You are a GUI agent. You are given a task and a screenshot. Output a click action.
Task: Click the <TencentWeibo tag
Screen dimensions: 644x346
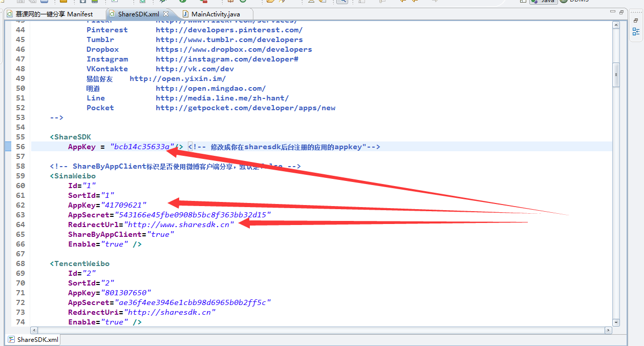coord(79,263)
